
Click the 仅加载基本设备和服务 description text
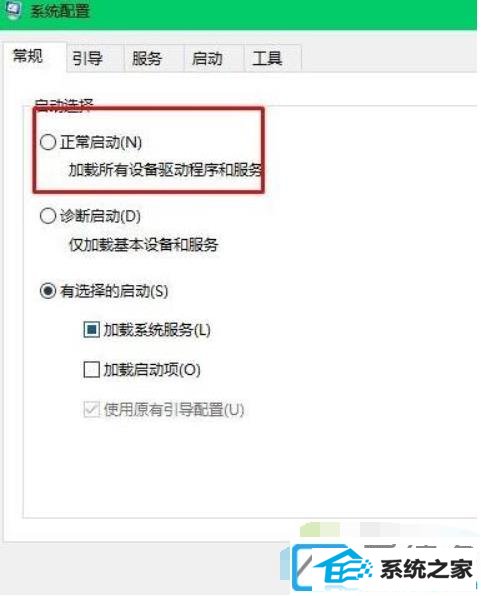[143, 244]
